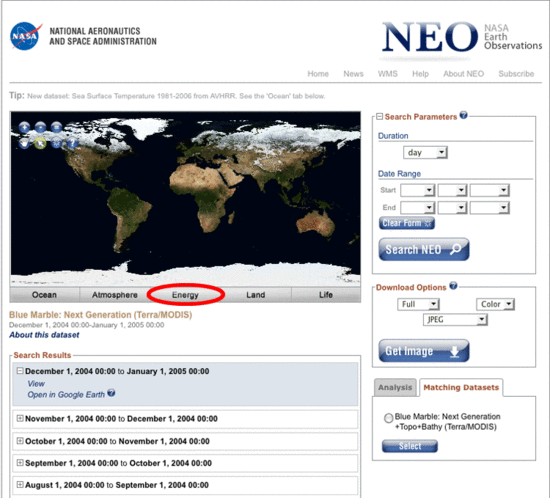Select the Matching Datasets tab

pyautogui.click(x=461, y=388)
